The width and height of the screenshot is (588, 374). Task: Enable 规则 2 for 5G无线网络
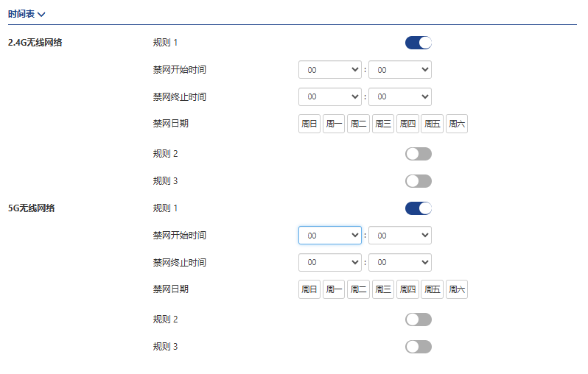coord(418,320)
